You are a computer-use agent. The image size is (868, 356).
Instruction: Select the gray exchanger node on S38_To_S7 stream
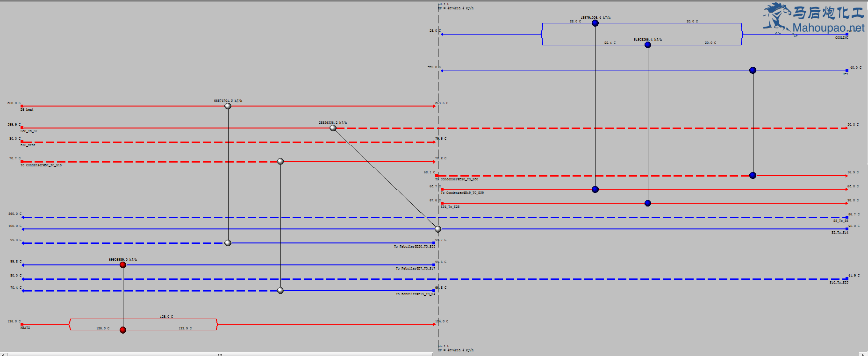(333, 128)
